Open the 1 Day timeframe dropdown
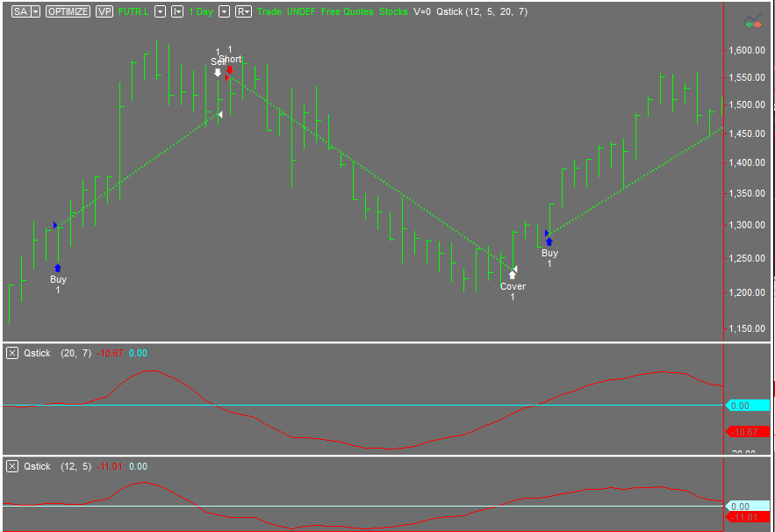The image size is (775, 532). 225,11
